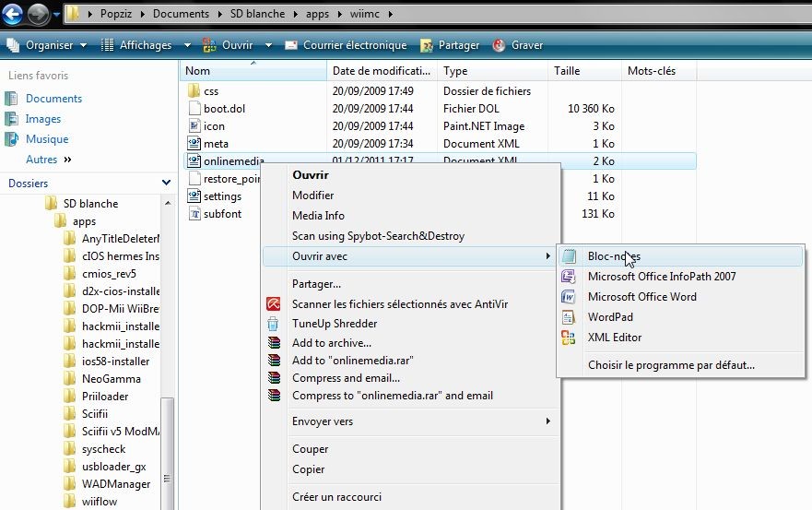812x510 pixels.
Task: Sort by the Mots-clés column header
Action: (x=659, y=71)
